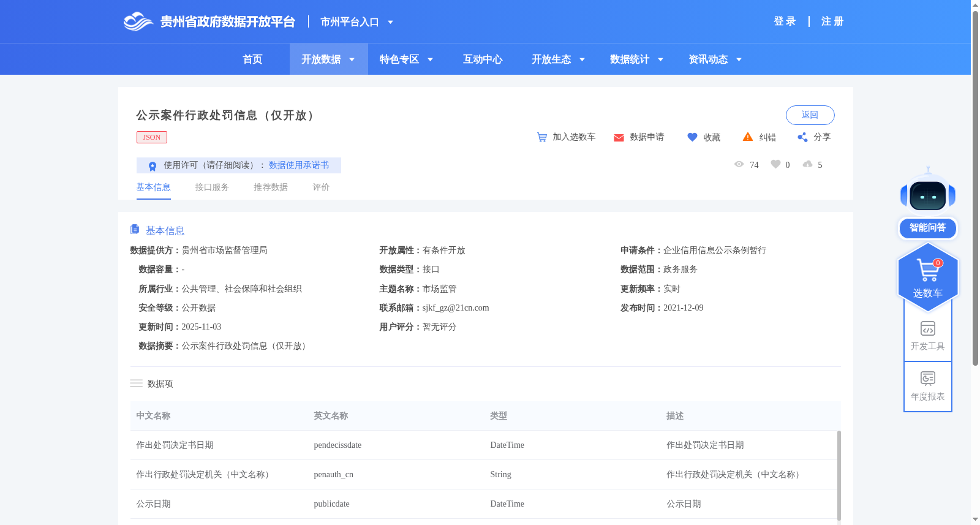This screenshot has width=980, height=525.
Task: Click the warning triangle icon for 纠错
Action: [x=748, y=137]
